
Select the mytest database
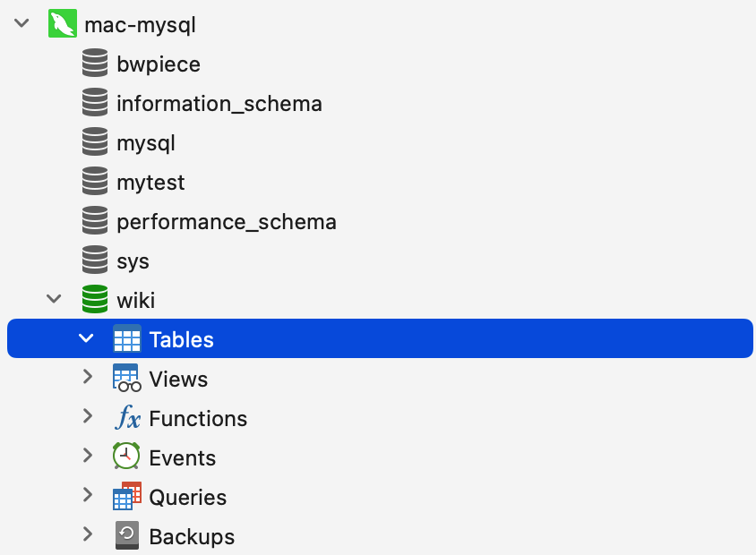(x=150, y=183)
